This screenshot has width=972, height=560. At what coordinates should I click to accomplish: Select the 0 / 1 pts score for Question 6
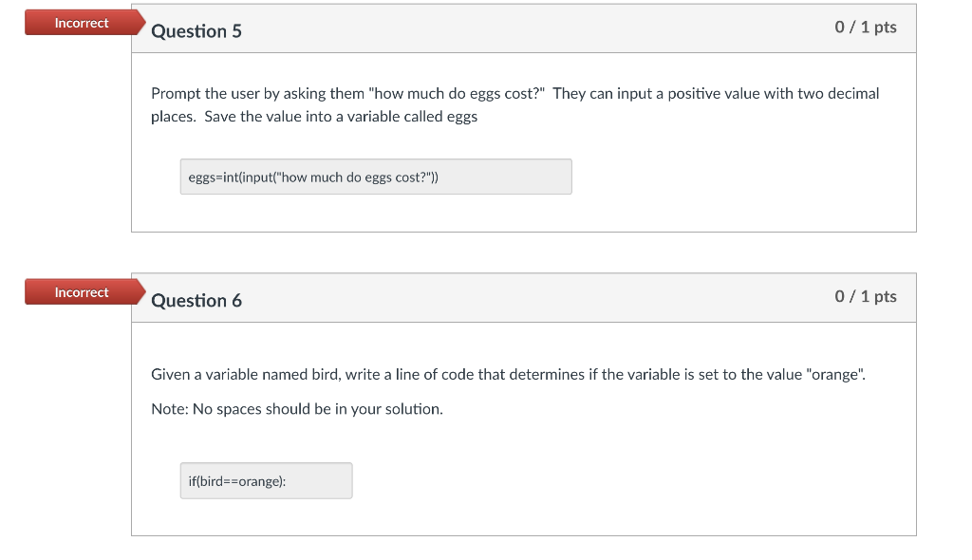tap(867, 296)
